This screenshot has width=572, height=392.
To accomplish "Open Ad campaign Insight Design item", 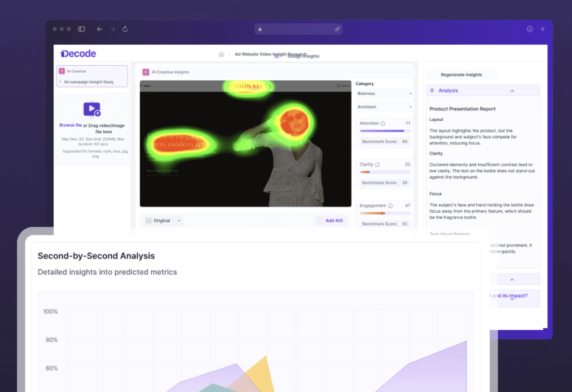I will 88,82.
